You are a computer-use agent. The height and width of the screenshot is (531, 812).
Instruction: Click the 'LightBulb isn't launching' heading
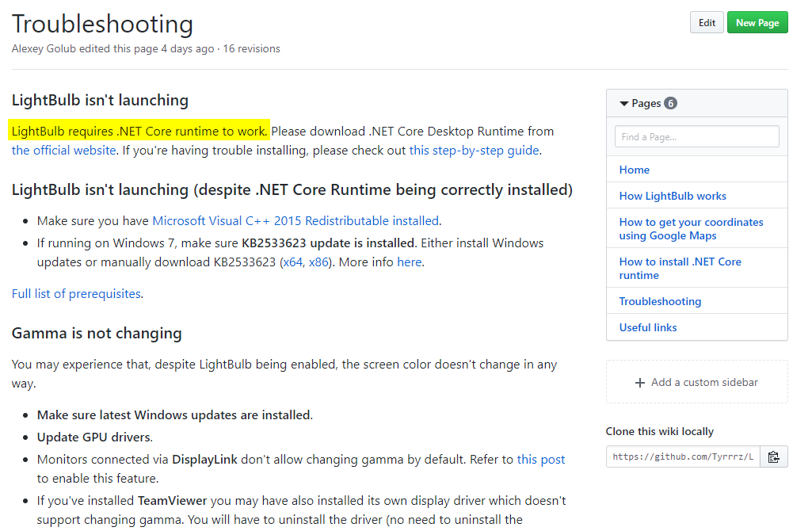click(100, 100)
